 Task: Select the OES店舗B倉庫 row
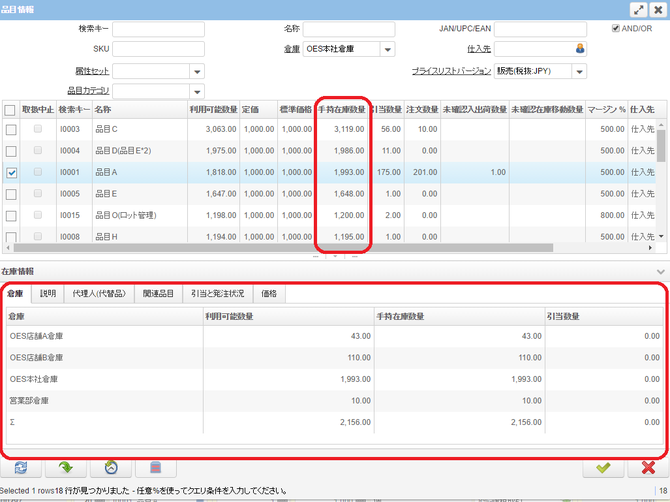pos(335,358)
